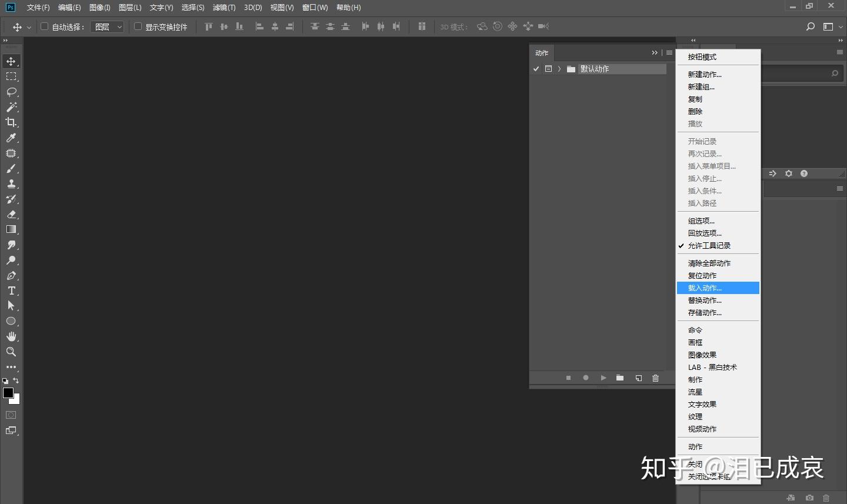This screenshot has height=504, width=847.
Task: Select the Hand tool
Action: tap(11, 336)
